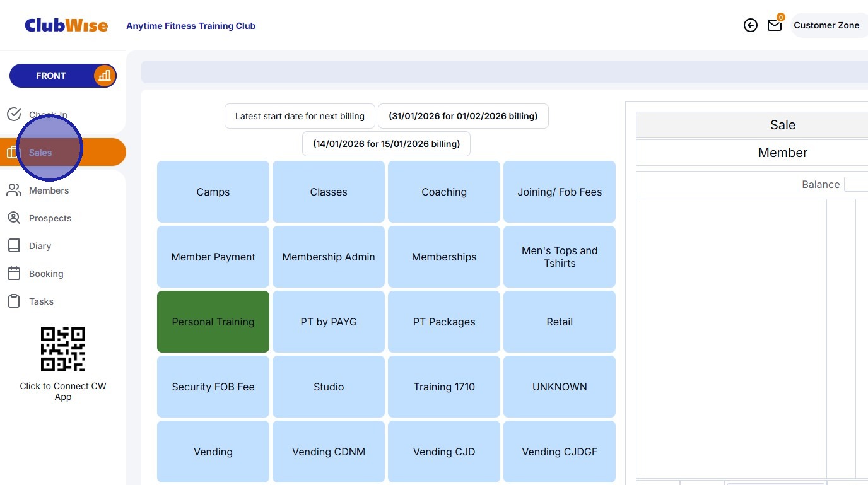This screenshot has height=485, width=868.
Task: Select Men's Tops and Tshirts tile
Action: (560, 257)
